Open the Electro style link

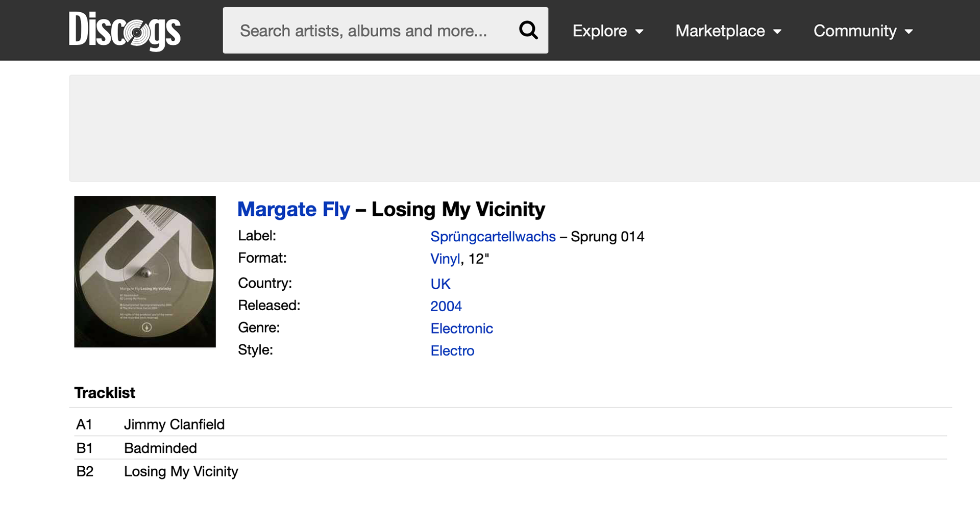point(452,351)
